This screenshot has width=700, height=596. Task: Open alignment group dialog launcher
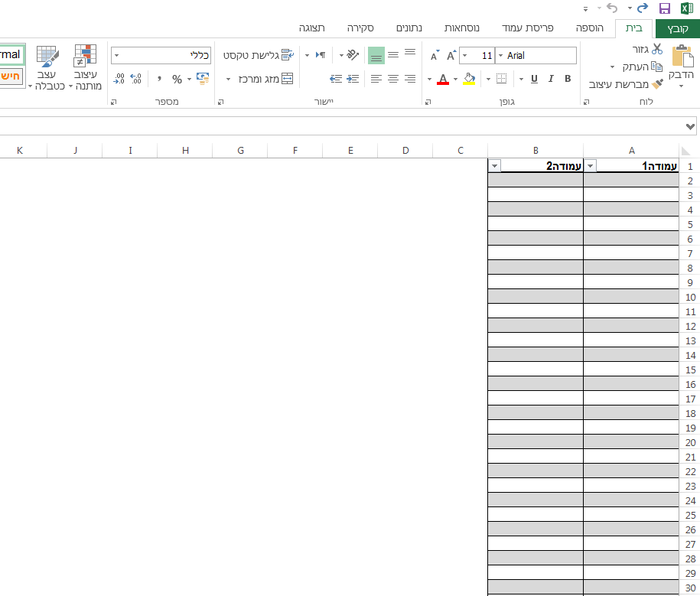[x=220, y=103]
